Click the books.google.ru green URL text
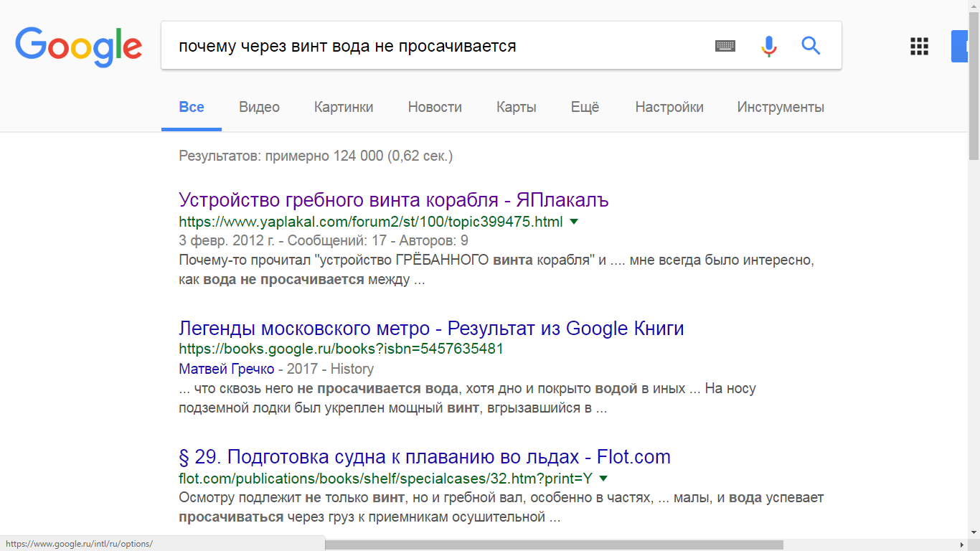This screenshot has width=980, height=551. (341, 349)
